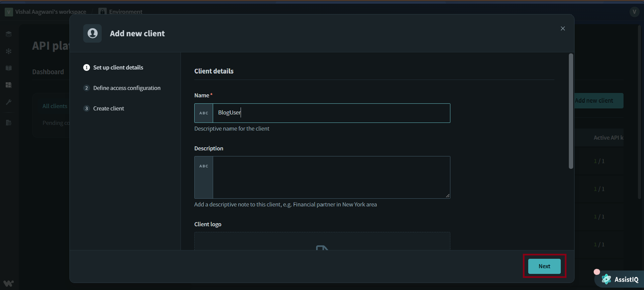Click the page scrollbar behind the dialog
The image size is (644, 290).
(x=639, y=112)
